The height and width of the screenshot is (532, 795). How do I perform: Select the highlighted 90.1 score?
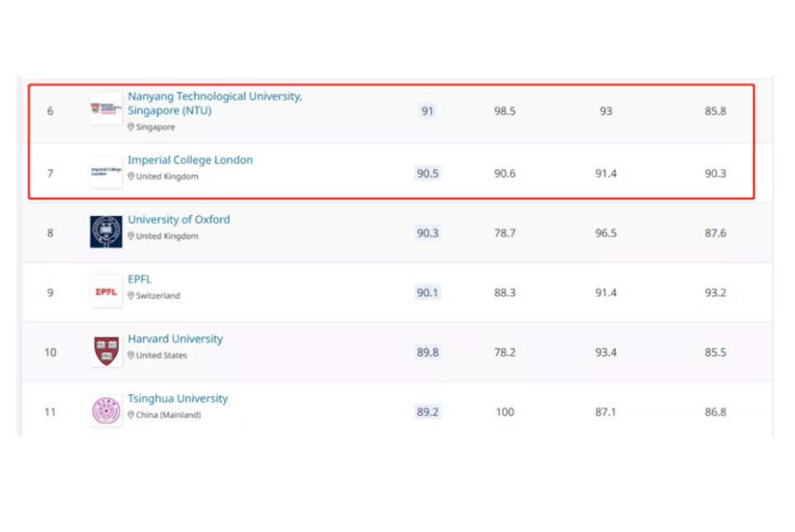(x=428, y=292)
